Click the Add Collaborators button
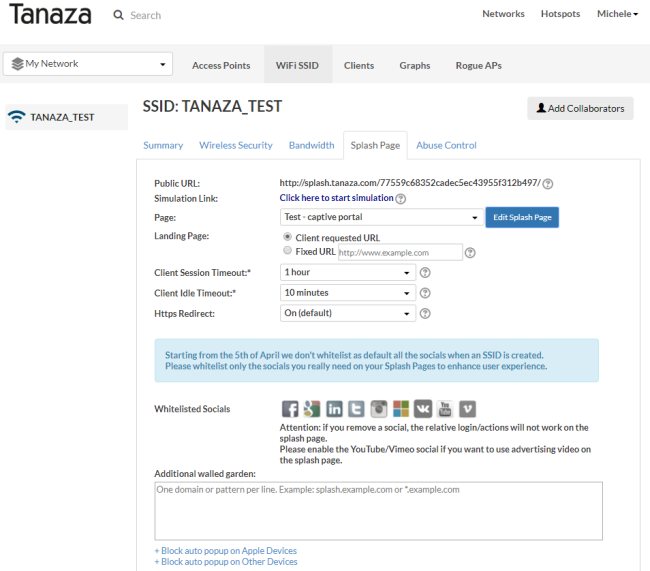Viewport: 650px width, 571px height. pos(580,108)
